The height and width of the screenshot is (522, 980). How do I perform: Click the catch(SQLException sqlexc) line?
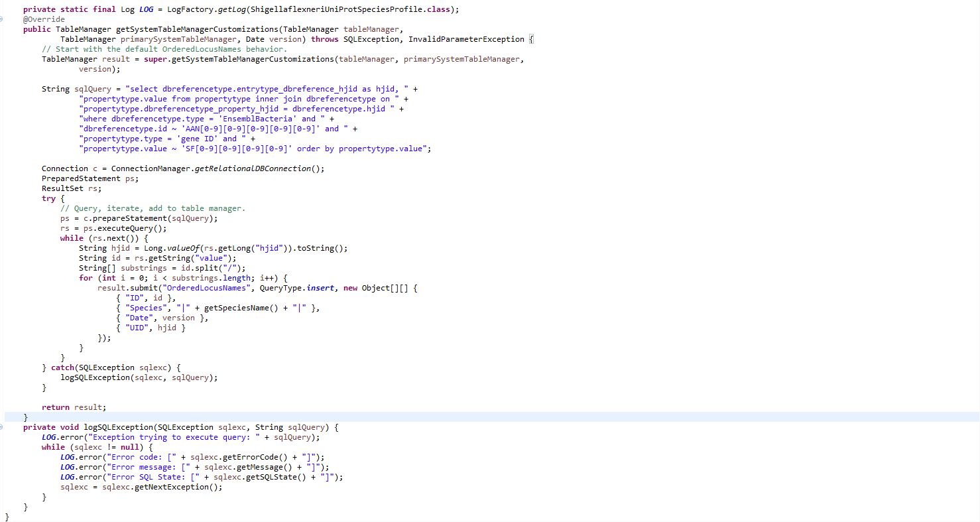point(111,367)
